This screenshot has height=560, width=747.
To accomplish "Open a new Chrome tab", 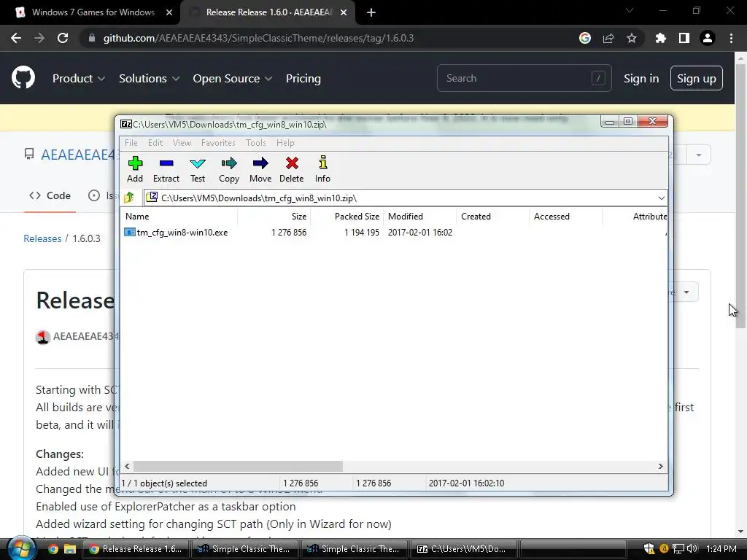I will pos(371,12).
